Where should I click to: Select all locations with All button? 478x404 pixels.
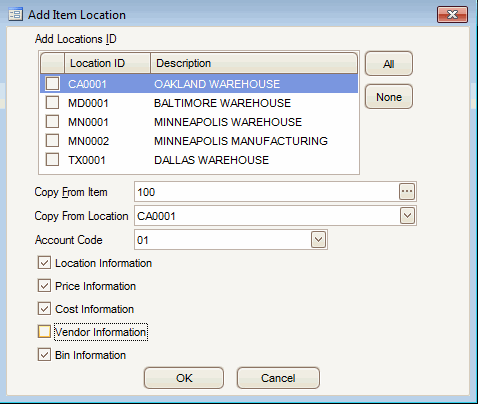click(x=389, y=64)
